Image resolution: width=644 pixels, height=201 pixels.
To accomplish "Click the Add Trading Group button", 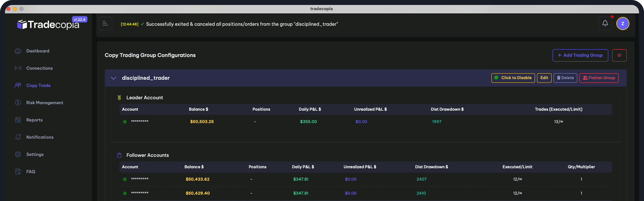I will click(580, 55).
